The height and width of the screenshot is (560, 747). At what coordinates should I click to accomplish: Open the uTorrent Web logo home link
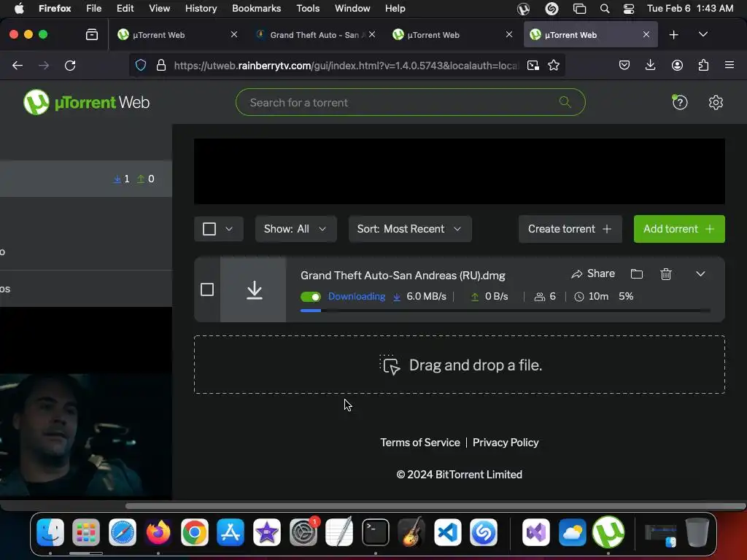(x=86, y=102)
